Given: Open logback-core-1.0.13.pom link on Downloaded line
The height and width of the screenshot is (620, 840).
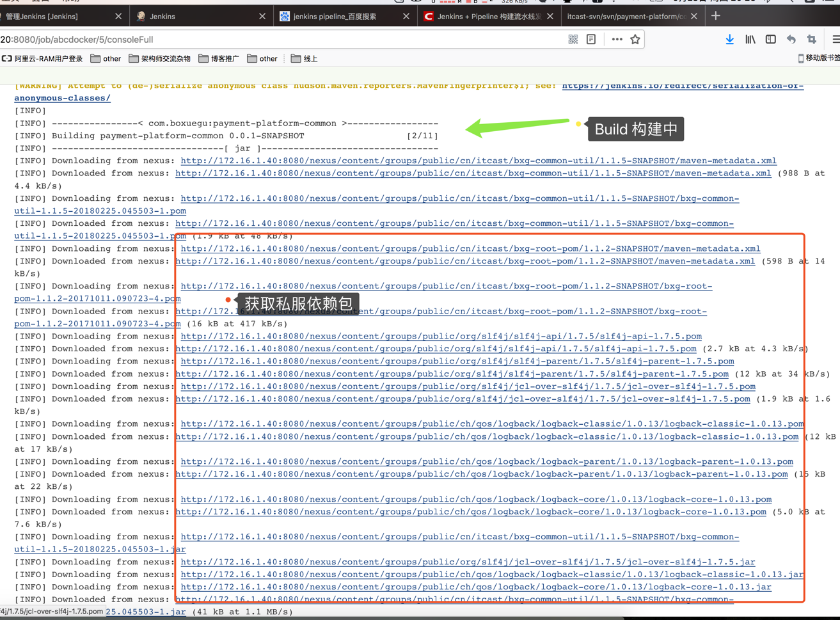Looking at the screenshot, I should coord(471,512).
